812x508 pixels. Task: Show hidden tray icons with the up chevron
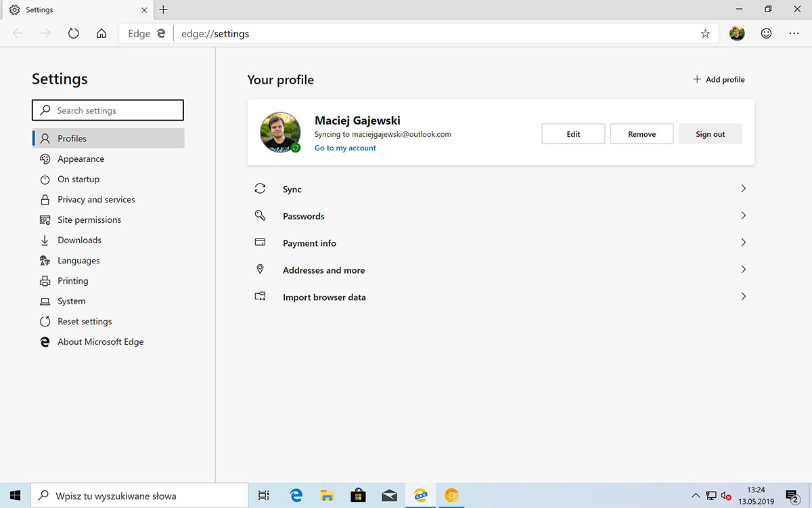[695, 496]
